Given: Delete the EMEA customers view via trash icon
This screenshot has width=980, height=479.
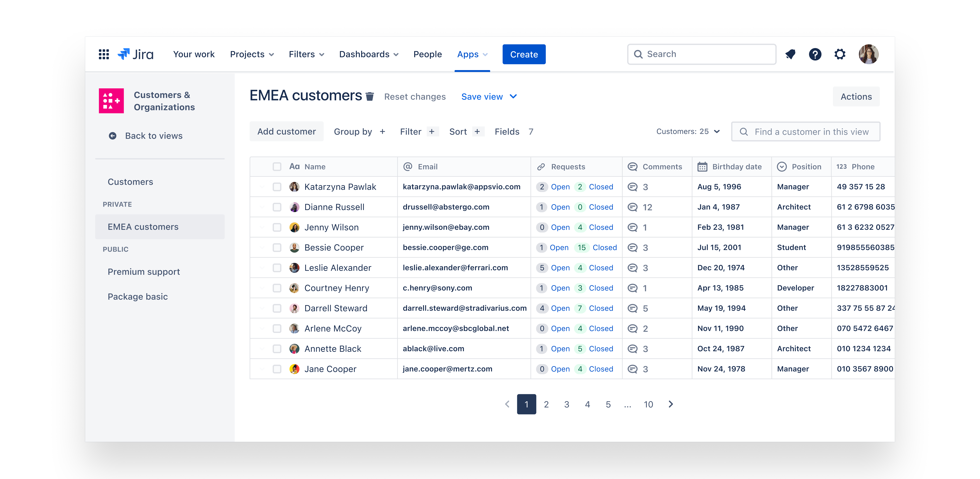Looking at the screenshot, I should coord(369,97).
